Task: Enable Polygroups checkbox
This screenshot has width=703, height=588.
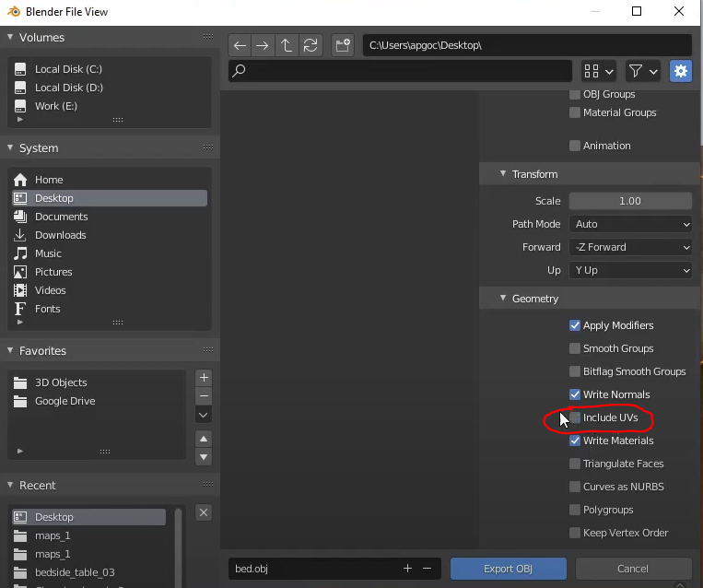Action: click(x=574, y=510)
